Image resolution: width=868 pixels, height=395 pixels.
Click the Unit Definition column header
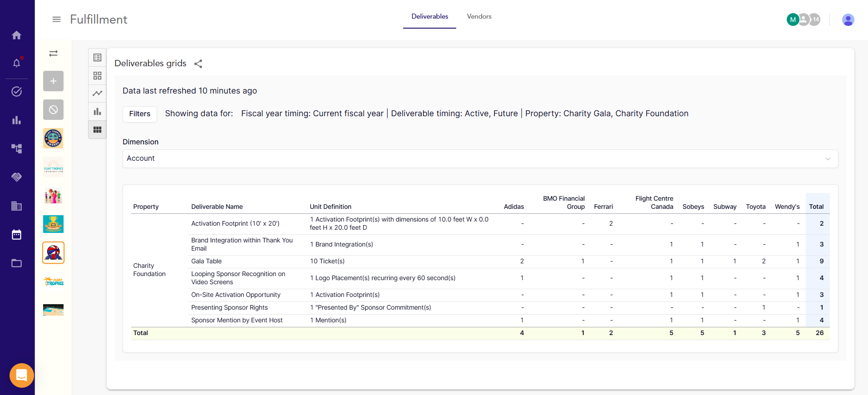[330, 207]
